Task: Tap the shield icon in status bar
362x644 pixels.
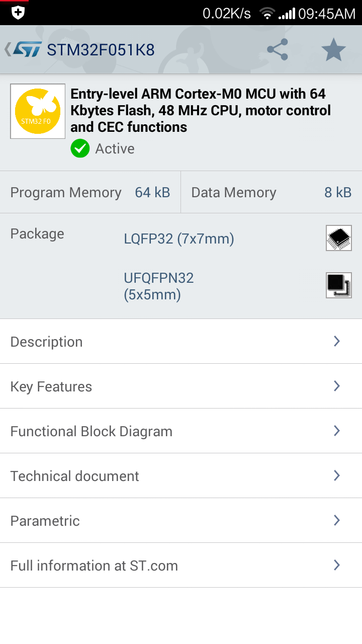Action: pos(18,13)
